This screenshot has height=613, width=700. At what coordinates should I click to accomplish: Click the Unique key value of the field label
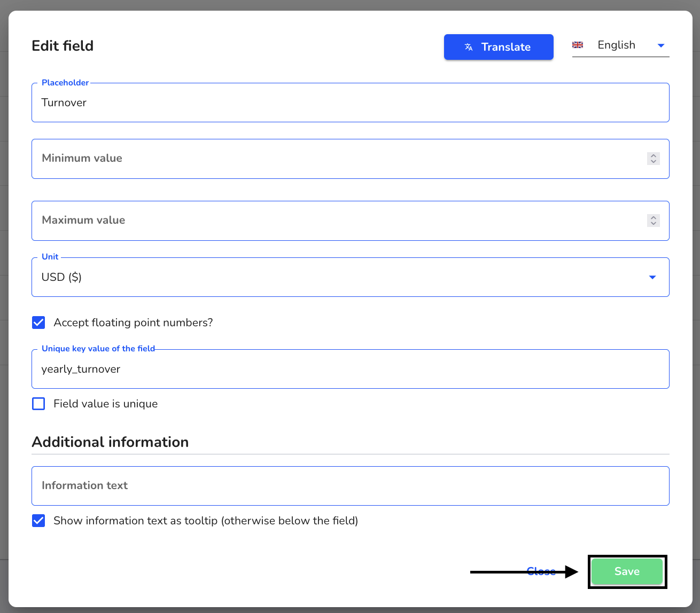[98, 349]
